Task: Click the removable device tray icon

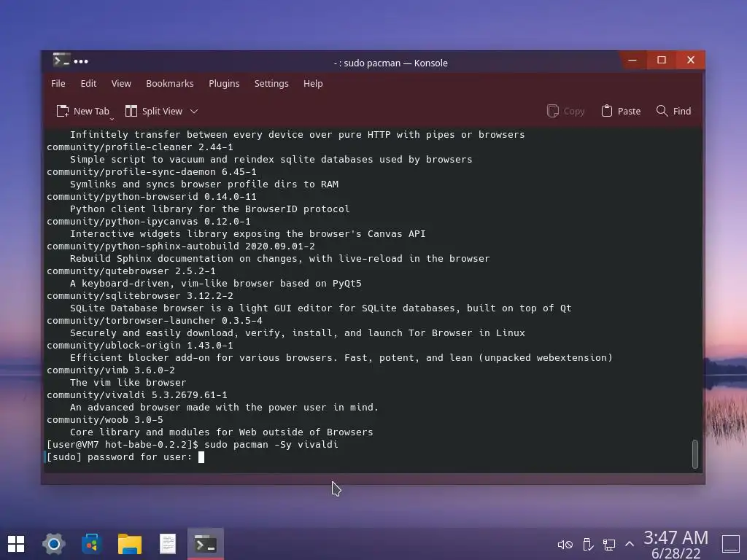Action: coord(588,544)
